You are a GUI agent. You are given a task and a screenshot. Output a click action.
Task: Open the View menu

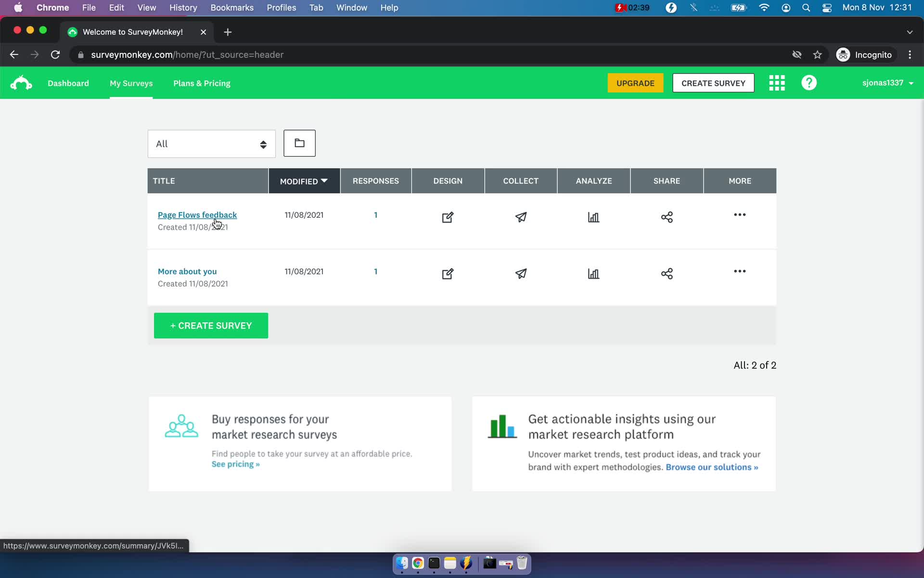(146, 8)
